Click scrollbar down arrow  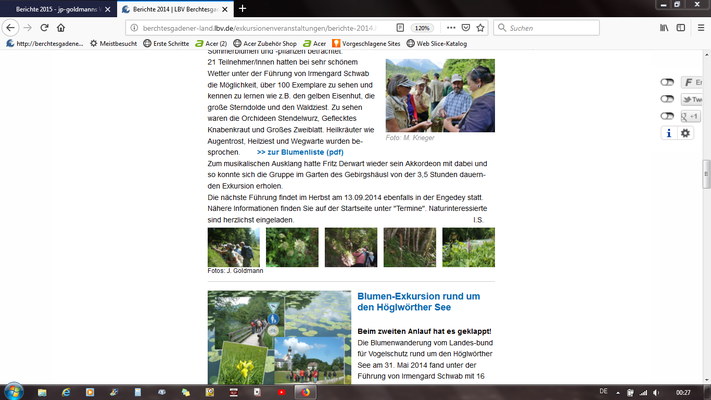(706, 380)
